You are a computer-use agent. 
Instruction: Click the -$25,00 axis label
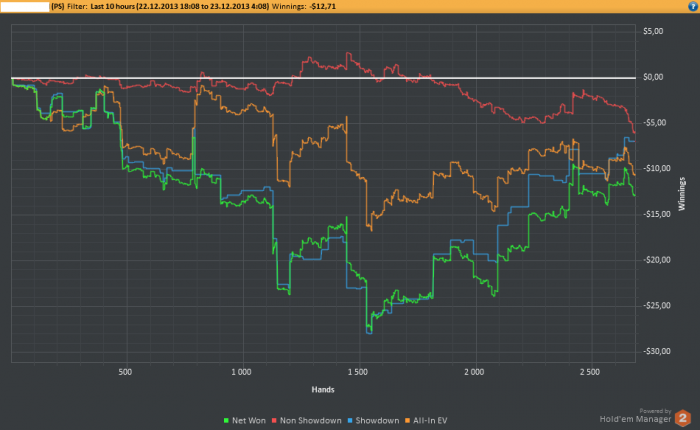point(656,305)
